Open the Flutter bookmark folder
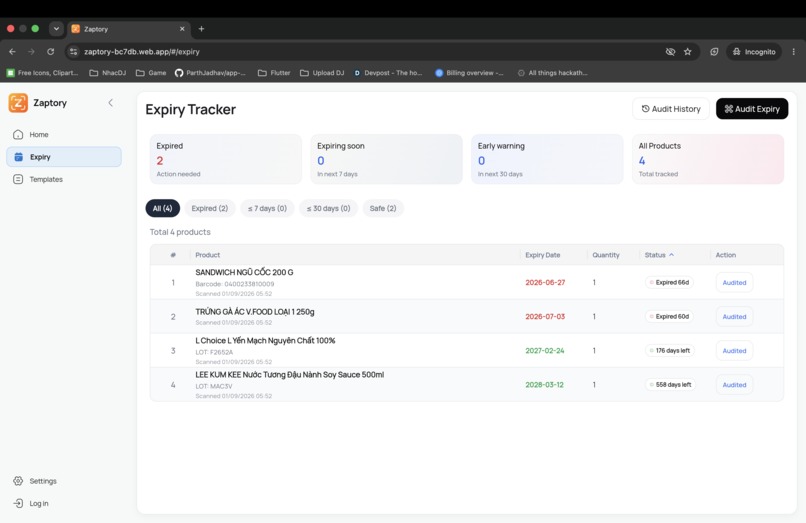 [274, 73]
